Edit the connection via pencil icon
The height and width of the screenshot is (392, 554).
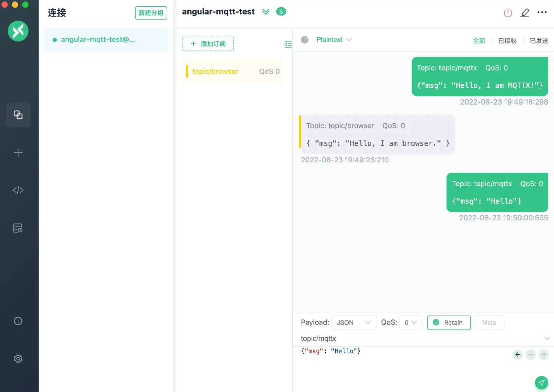[525, 12]
